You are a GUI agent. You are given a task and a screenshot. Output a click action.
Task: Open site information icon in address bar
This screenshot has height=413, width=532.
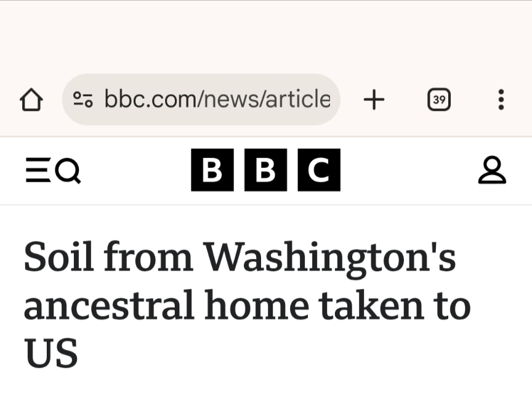click(83, 99)
